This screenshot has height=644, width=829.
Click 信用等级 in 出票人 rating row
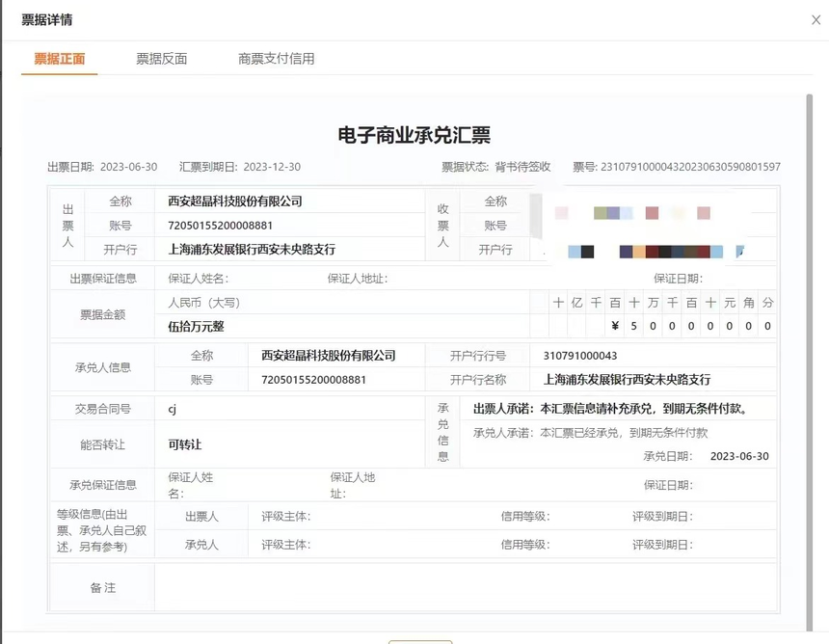pyautogui.click(x=525, y=517)
